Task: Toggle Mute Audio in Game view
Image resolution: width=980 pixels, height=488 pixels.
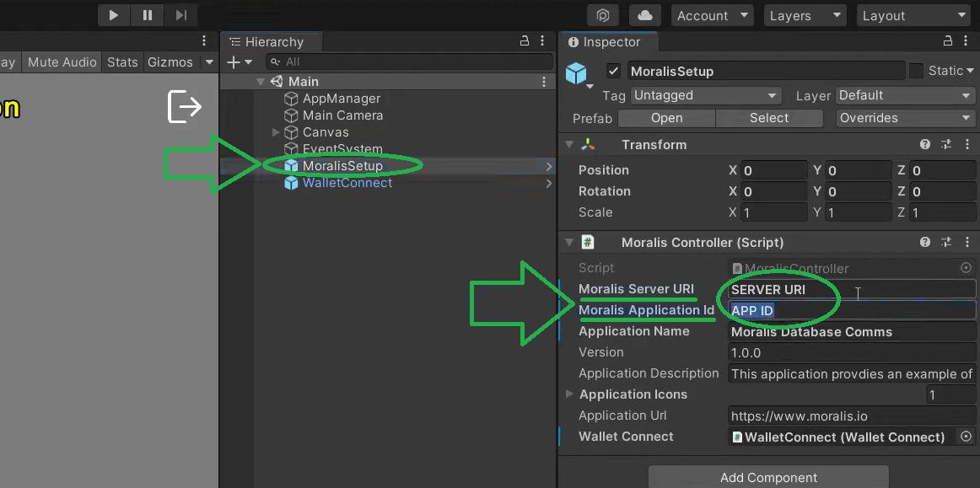Action: tap(62, 62)
